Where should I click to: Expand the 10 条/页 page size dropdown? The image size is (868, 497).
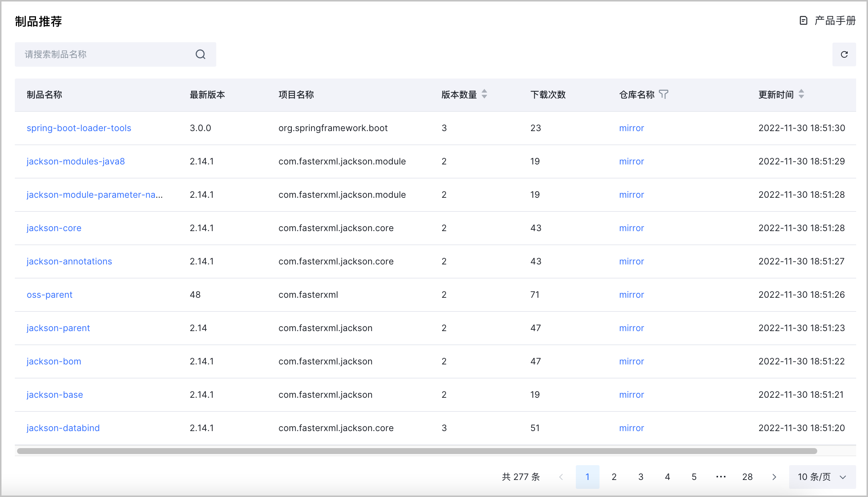pos(822,477)
